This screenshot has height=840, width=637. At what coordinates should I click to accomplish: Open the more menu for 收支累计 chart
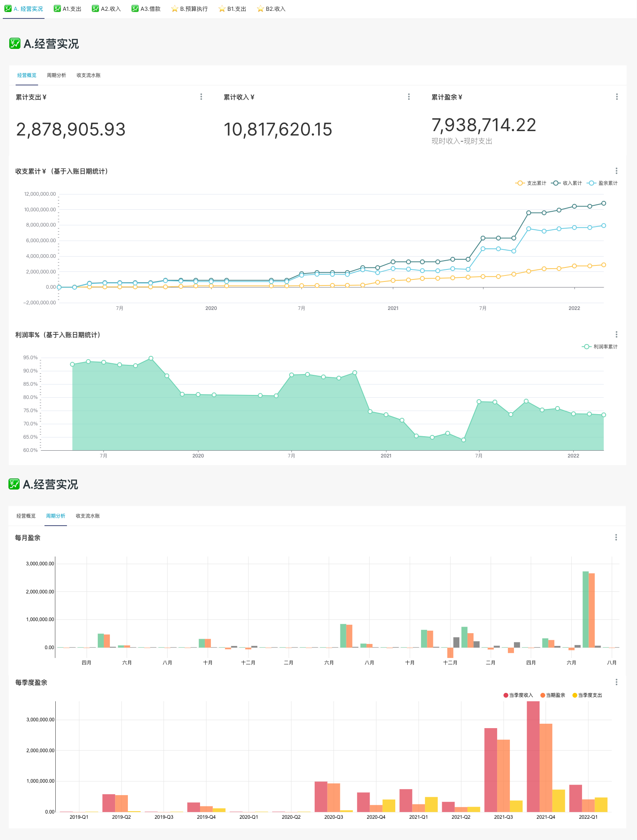coord(617,171)
